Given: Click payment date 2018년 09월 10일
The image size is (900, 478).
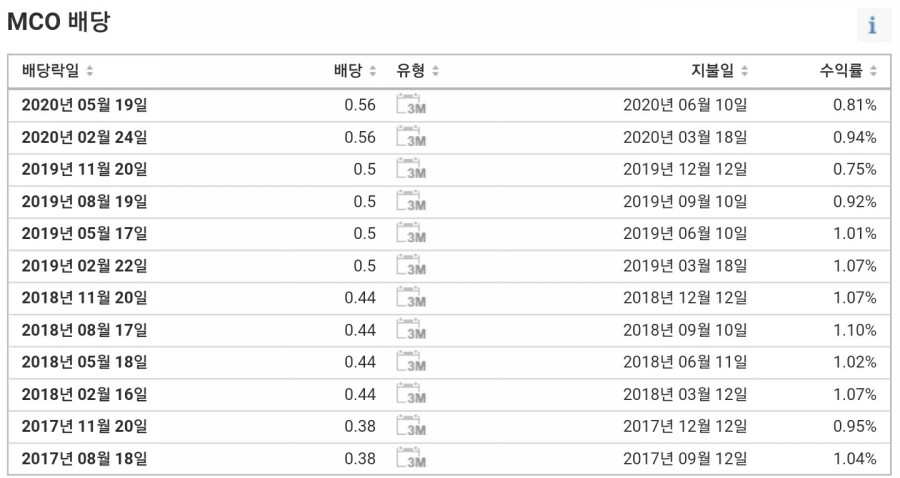Looking at the screenshot, I should tap(685, 330).
